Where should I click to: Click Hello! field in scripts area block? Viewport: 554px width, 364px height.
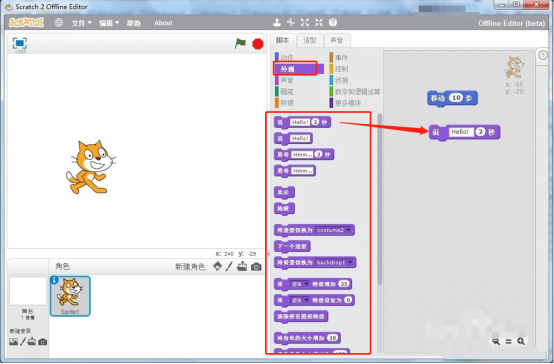click(x=460, y=132)
